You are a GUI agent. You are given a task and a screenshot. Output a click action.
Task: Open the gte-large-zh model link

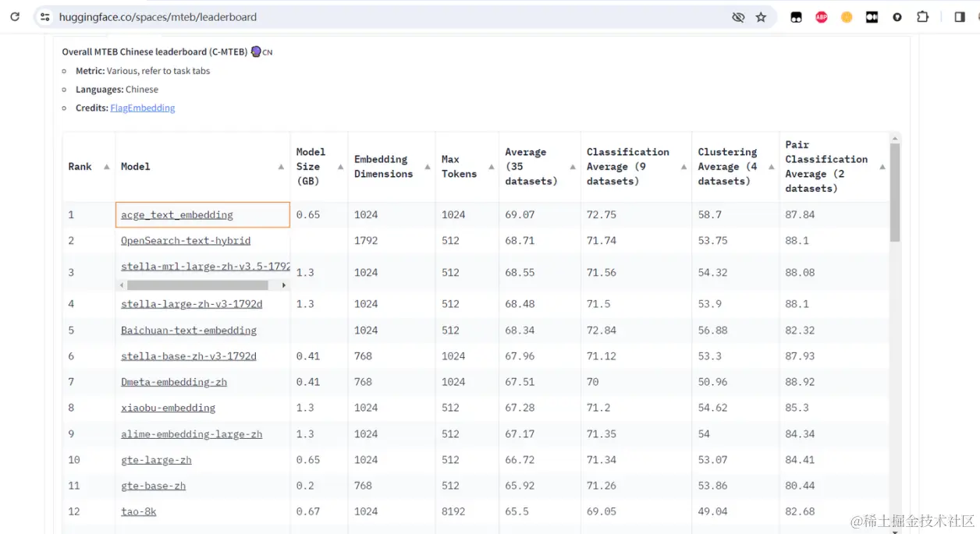(156, 460)
